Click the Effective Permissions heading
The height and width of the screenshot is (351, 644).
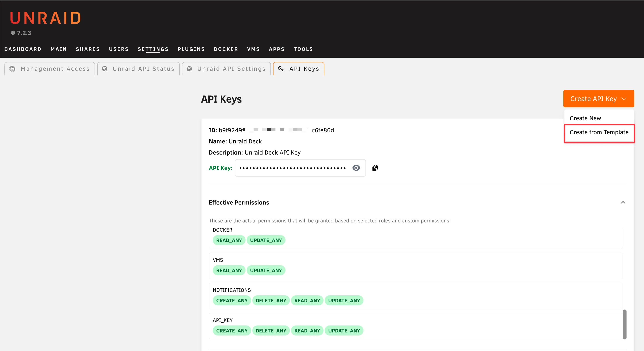pos(239,202)
